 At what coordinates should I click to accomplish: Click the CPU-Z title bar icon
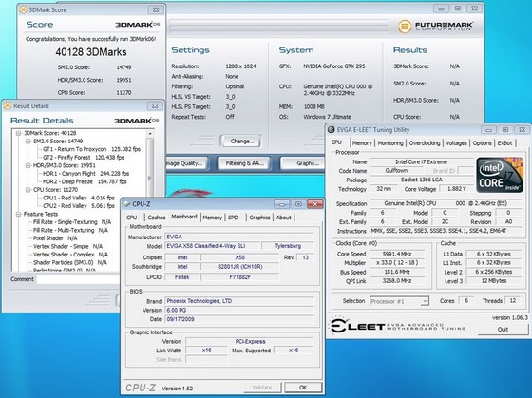126,204
